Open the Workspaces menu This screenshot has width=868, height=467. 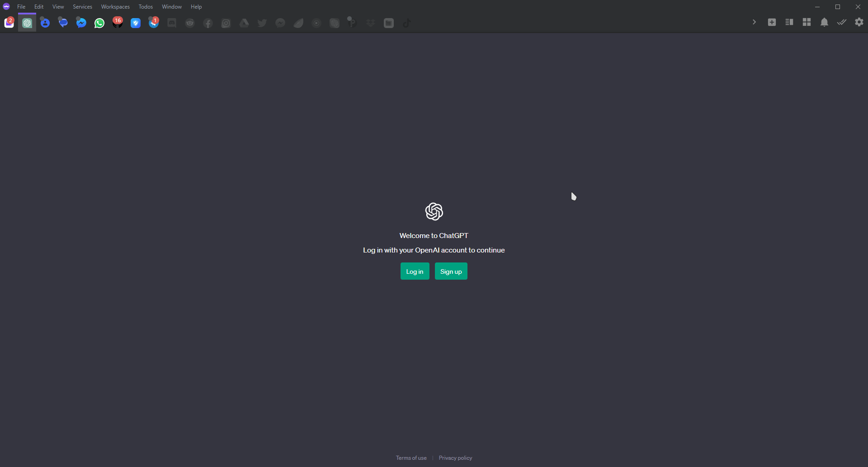[115, 6]
